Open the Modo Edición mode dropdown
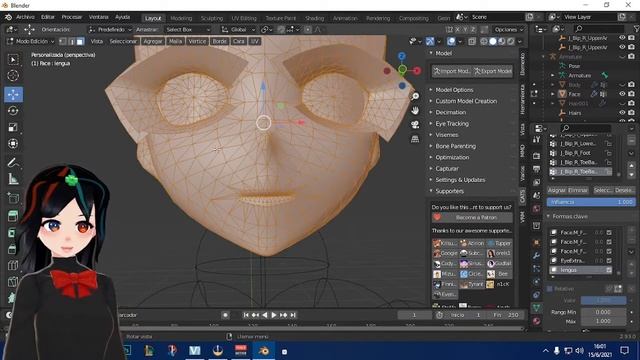The width and height of the screenshot is (640, 360). coord(31,41)
